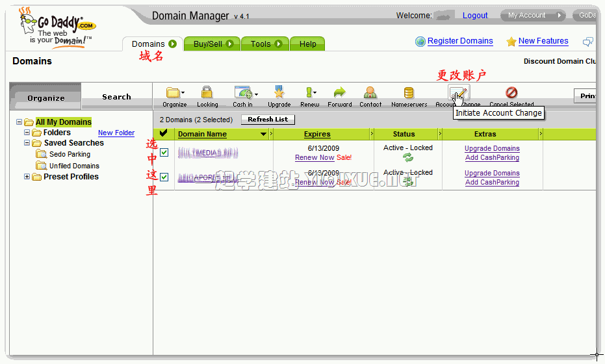The width and height of the screenshot is (605, 364).
Task: Open the Tools tab
Action: coord(265,44)
